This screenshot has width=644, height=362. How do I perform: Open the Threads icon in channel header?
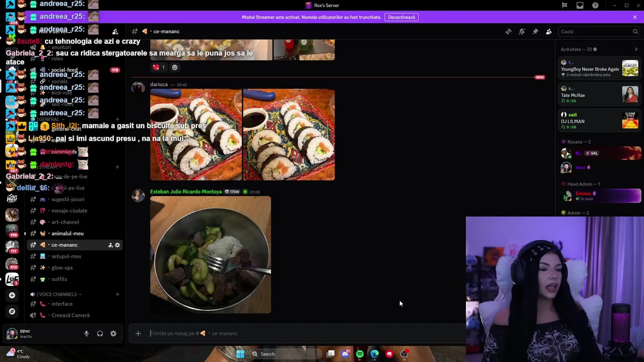508,31
